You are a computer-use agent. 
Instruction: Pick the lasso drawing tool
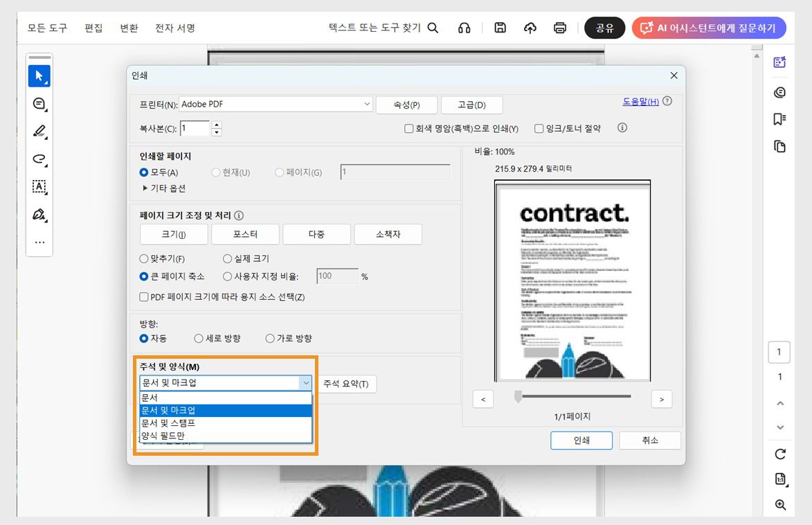[x=39, y=159]
